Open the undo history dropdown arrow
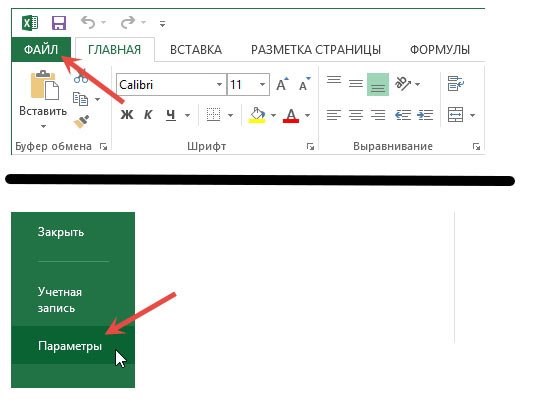This screenshot has width=537, height=410. [104, 23]
